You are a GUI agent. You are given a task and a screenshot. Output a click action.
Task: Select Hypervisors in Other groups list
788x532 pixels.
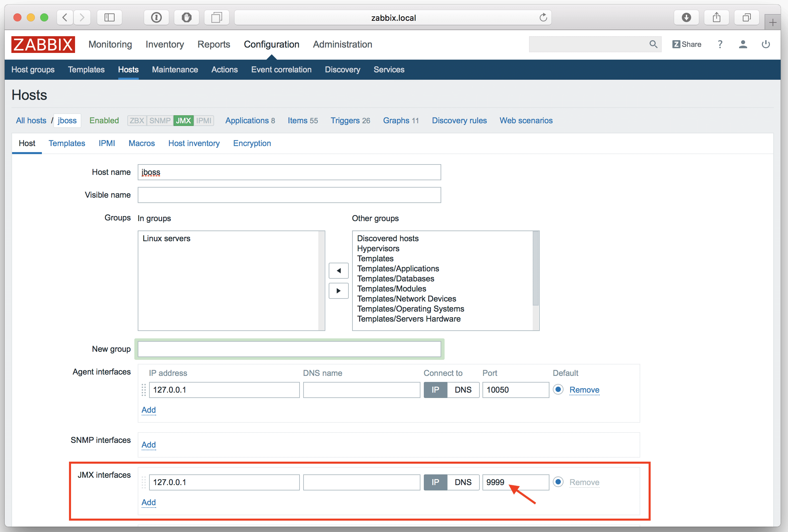[x=378, y=249]
